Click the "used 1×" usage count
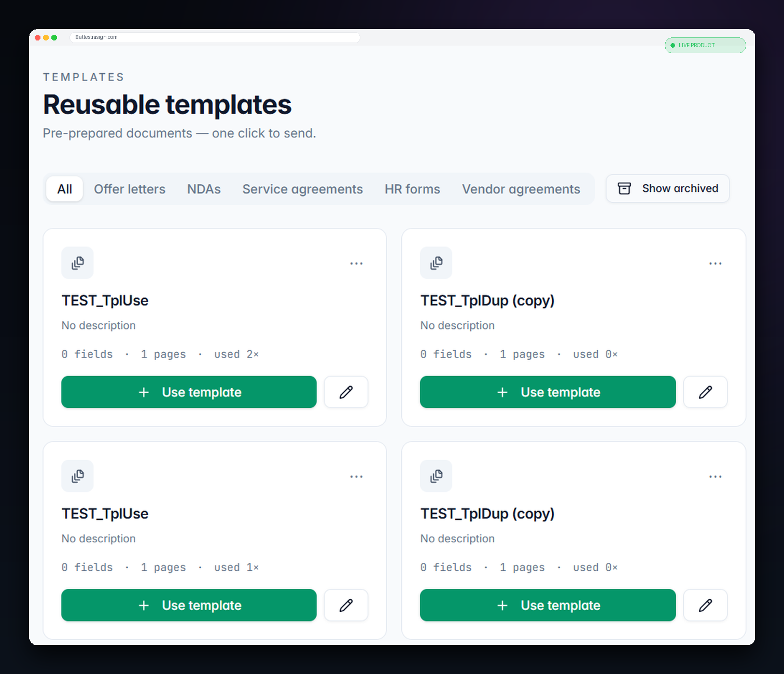The width and height of the screenshot is (784, 674). [x=236, y=568]
